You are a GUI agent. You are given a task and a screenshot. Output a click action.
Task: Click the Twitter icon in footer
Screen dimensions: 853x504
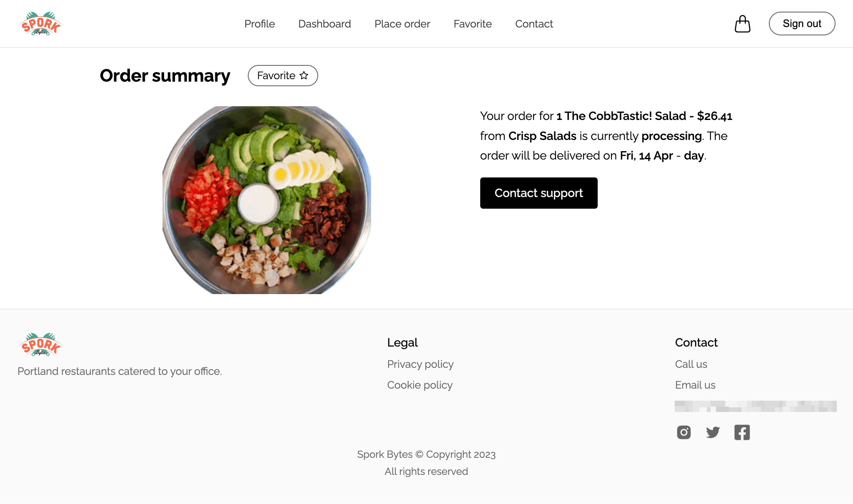[713, 432]
